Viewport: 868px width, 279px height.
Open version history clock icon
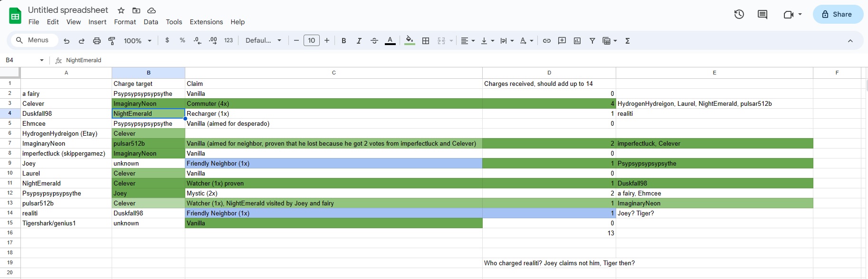click(x=739, y=14)
